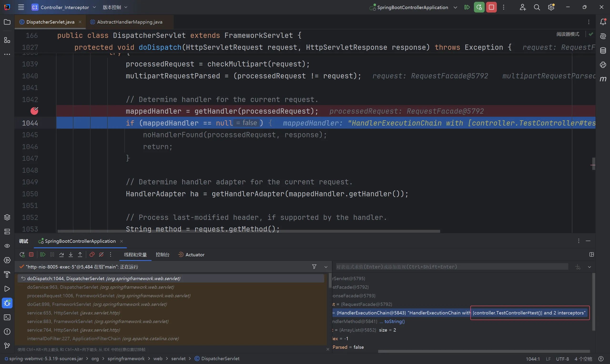Open the Build hammer tool window
Screen dimensions: 610x364
click(x=7, y=274)
